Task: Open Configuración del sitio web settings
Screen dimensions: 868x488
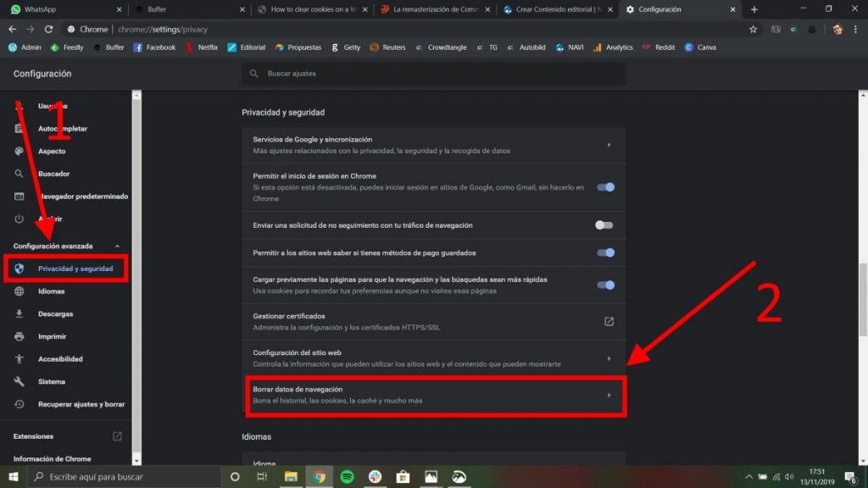Action: tap(434, 358)
